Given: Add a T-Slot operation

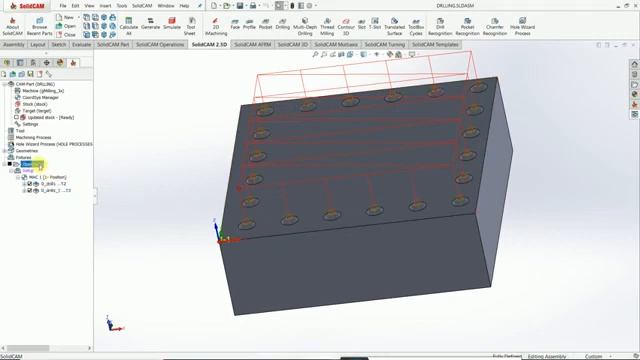Looking at the screenshot, I should pyautogui.click(x=375, y=24).
